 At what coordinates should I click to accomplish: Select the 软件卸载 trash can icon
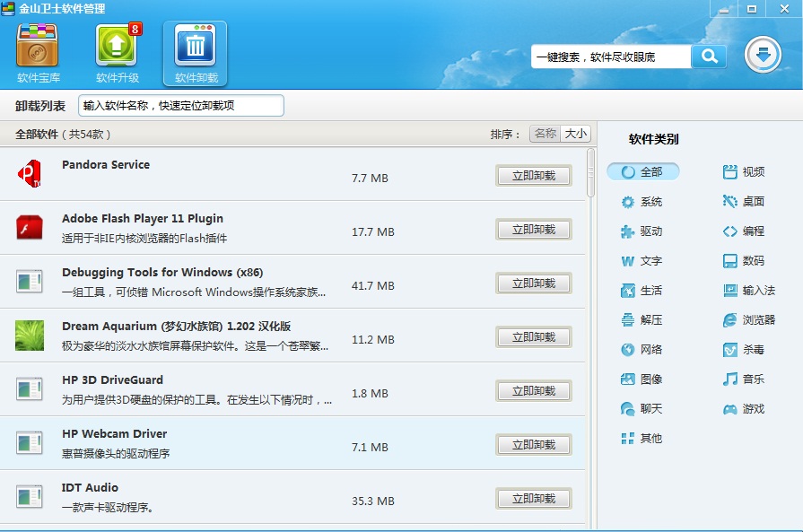[x=195, y=46]
